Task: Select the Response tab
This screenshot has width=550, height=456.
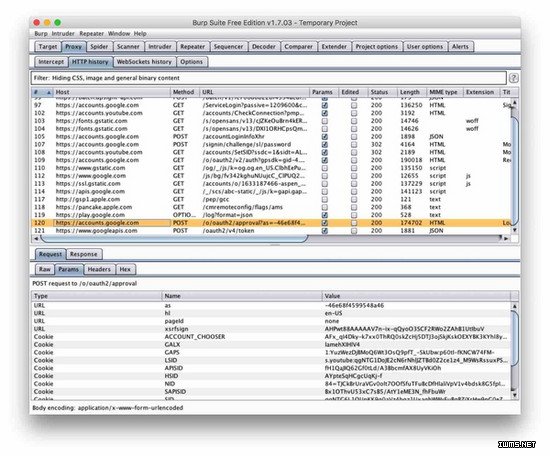Action: 83,254
